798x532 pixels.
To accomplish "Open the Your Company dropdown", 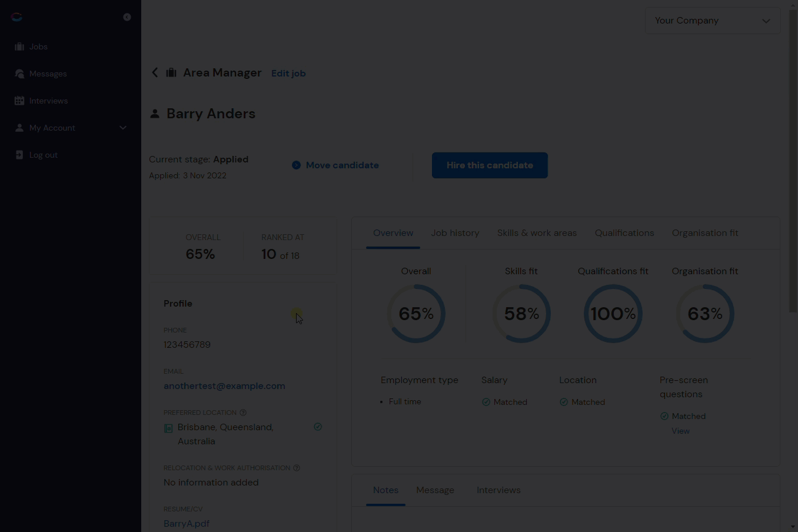I will [713, 21].
